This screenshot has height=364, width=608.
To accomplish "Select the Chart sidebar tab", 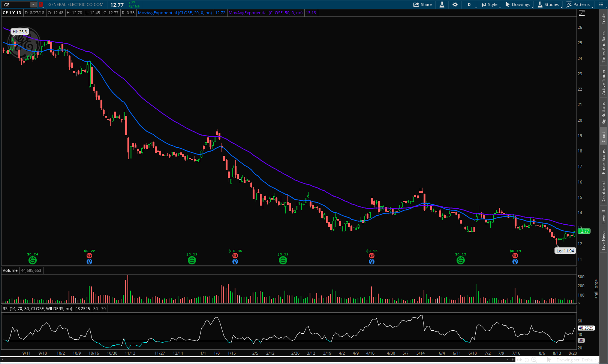I will tap(604, 137).
